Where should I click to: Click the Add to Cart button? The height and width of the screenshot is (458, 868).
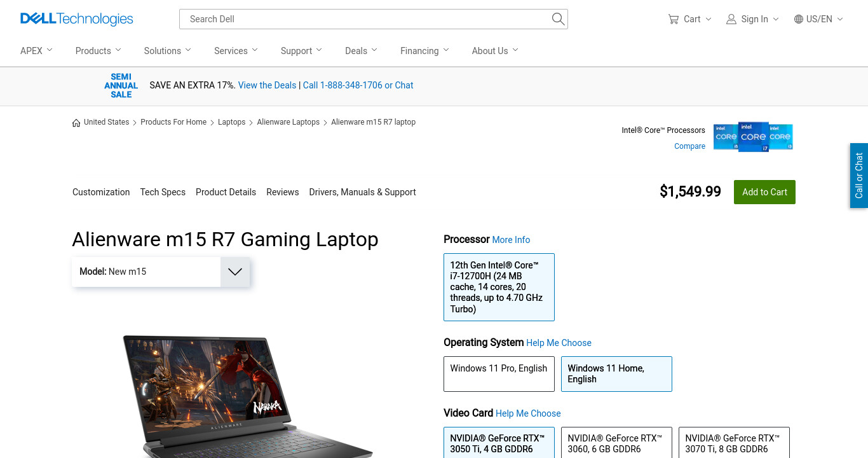[x=764, y=192]
